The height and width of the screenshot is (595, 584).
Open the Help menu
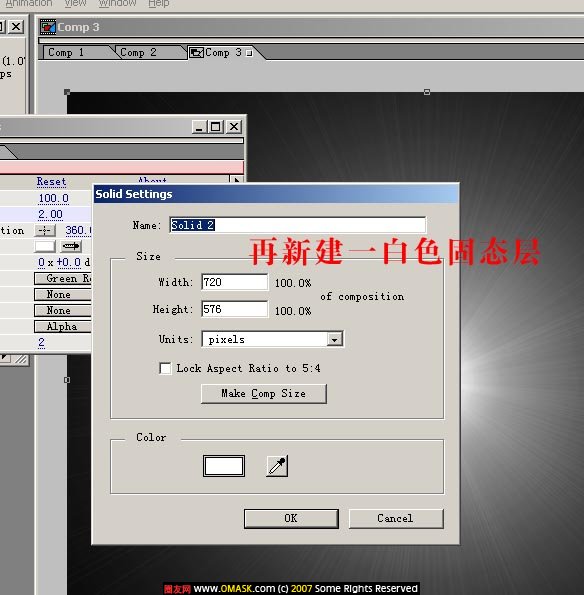click(x=159, y=3)
